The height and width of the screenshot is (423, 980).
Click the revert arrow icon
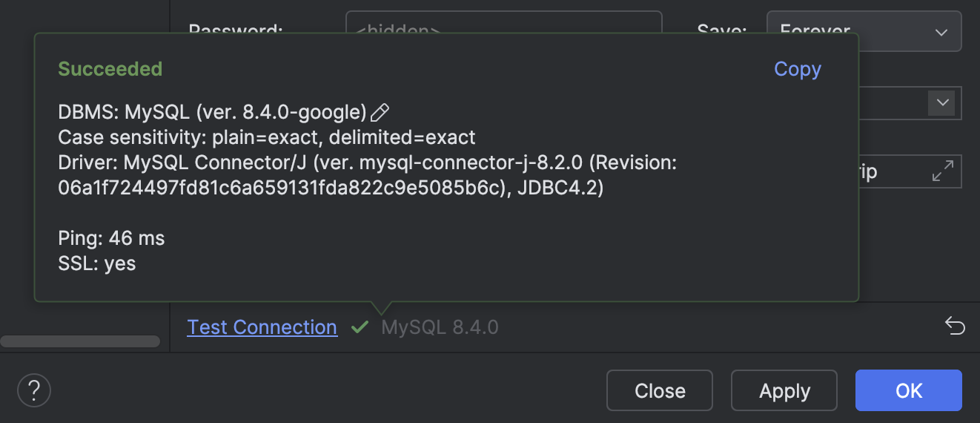[x=955, y=327]
